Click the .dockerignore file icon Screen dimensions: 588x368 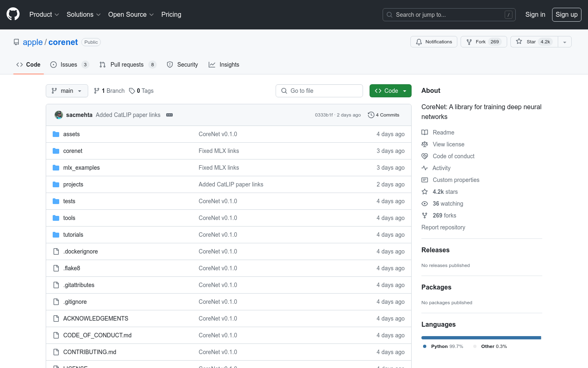[x=56, y=251]
